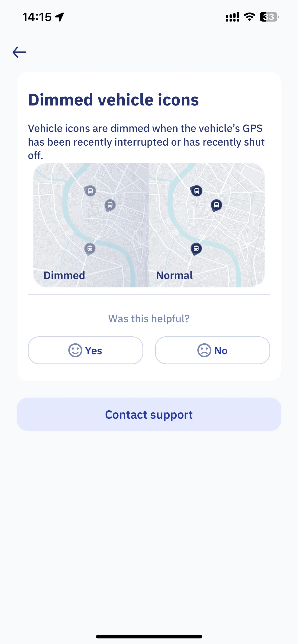The height and width of the screenshot is (644, 298).
Task: Select the middle dimmed bus marker
Action: pyautogui.click(x=110, y=205)
